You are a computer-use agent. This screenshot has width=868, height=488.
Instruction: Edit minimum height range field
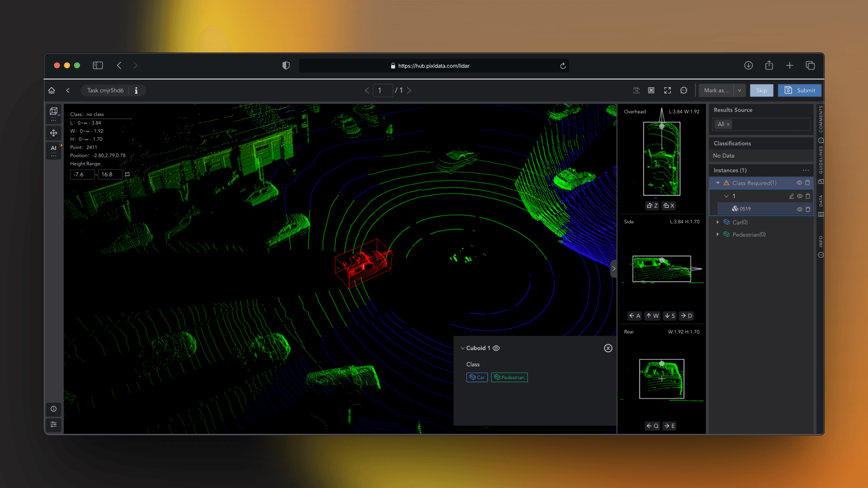pyautogui.click(x=82, y=174)
